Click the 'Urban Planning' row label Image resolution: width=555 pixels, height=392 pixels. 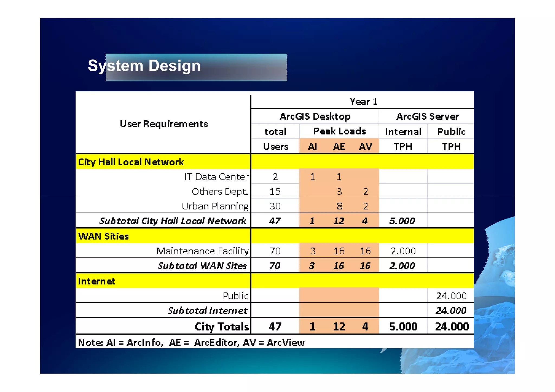(215, 206)
